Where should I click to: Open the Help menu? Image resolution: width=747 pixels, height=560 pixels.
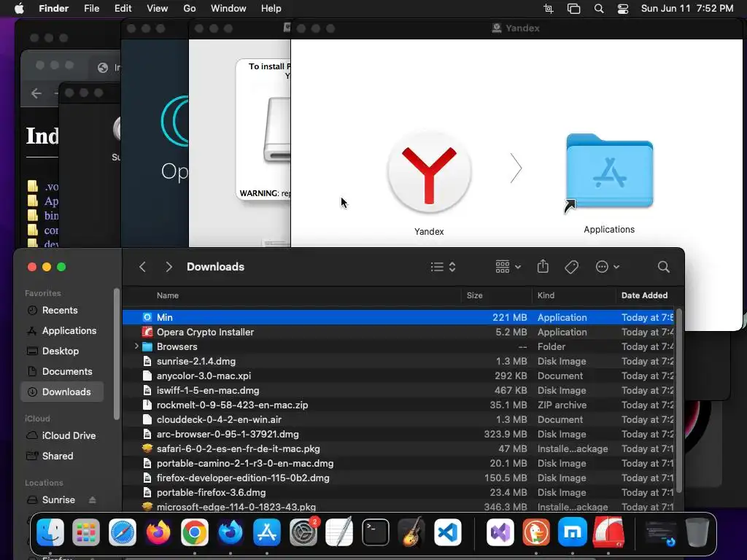point(271,9)
